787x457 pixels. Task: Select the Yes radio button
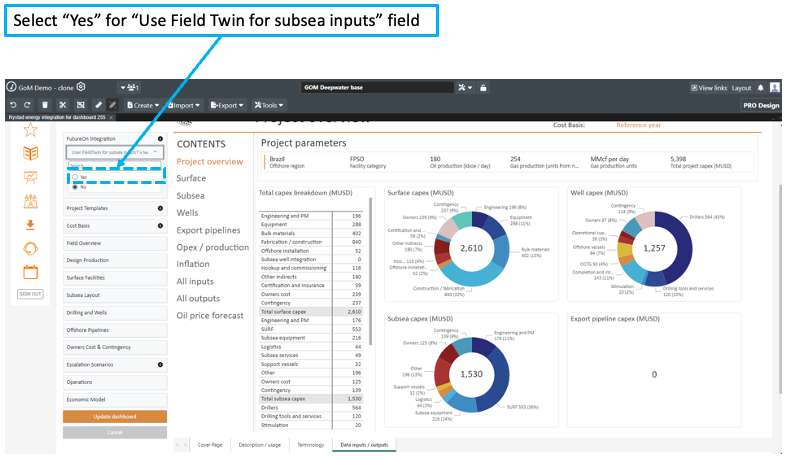tap(75, 177)
